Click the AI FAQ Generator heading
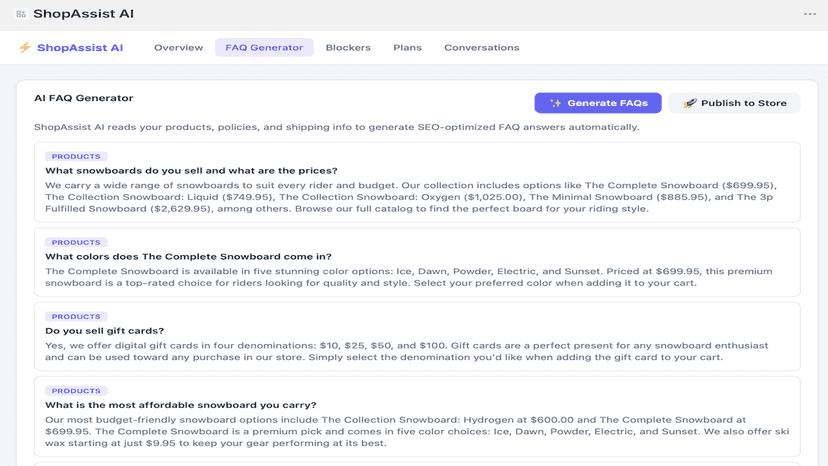This screenshot has height=466, width=828. click(x=83, y=98)
